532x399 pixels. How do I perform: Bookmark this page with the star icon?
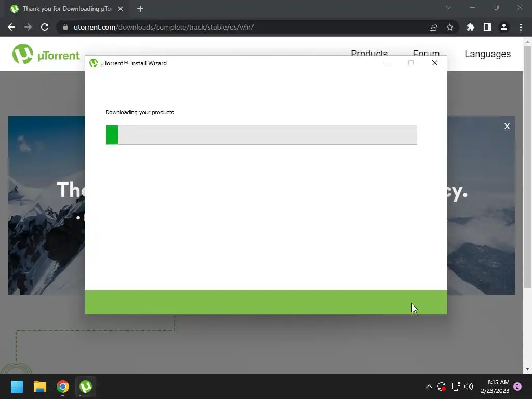450,27
